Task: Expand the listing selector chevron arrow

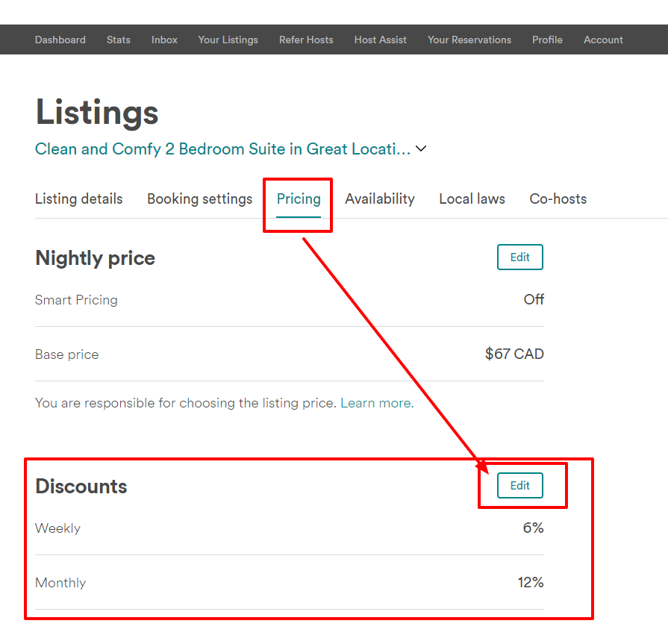Action: [421, 149]
